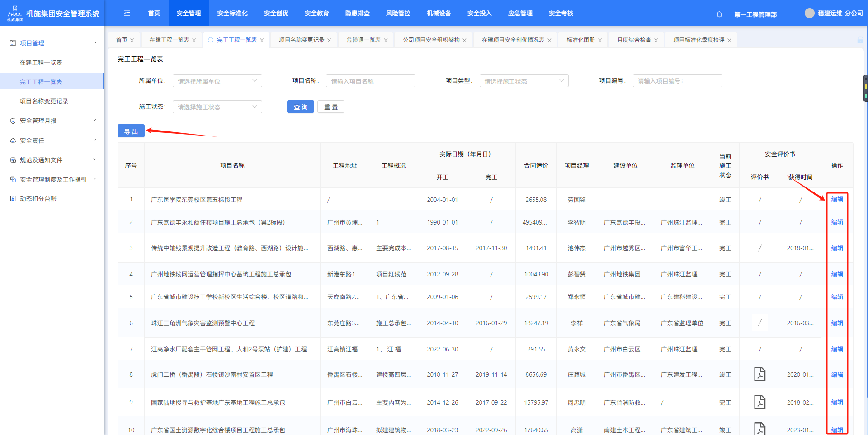Click the 项目名称 input field

point(370,81)
